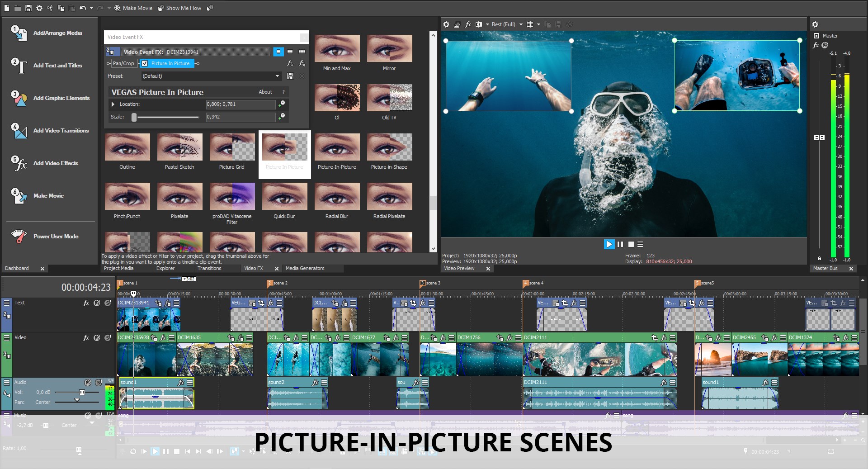
Task: Click the Pan/Crop button
Action: [123, 63]
